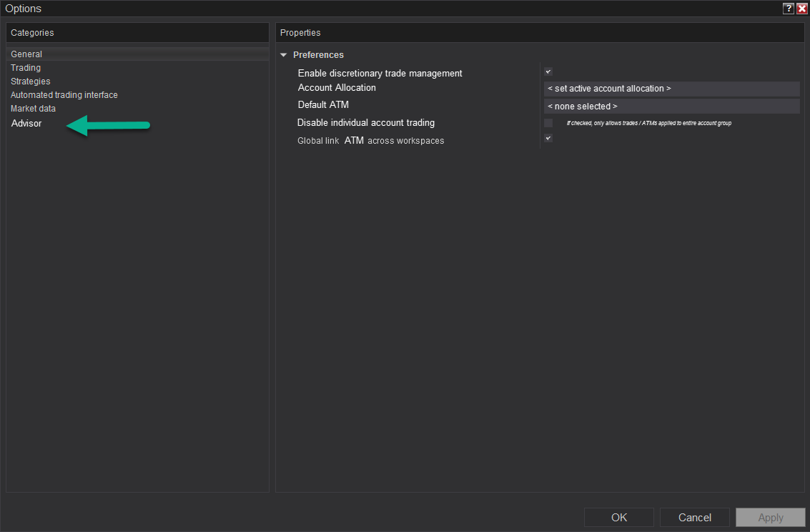Open the Account Allocation dropdown
The image size is (810, 532).
pyautogui.click(x=671, y=89)
